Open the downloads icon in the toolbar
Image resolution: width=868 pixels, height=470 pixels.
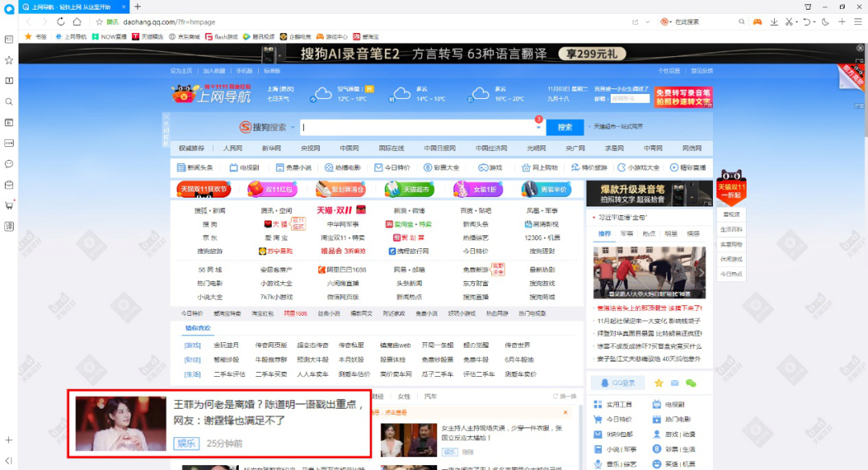click(774, 22)
